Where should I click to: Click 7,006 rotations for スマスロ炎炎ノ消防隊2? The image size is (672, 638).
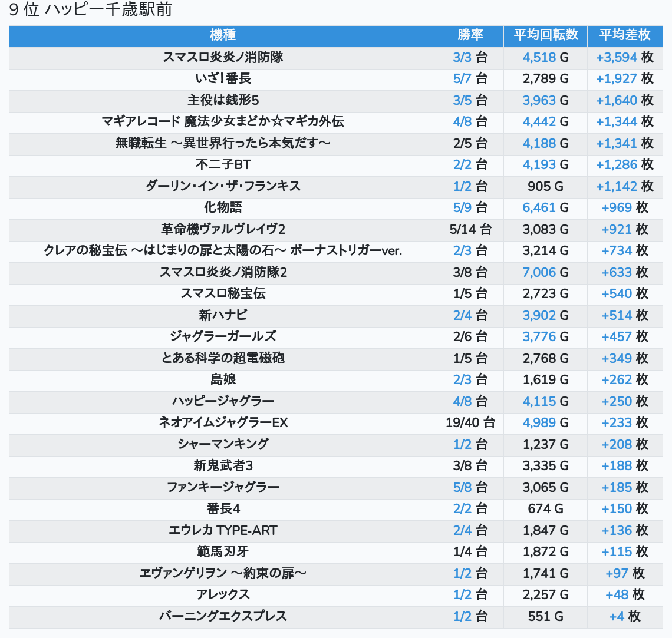pyautogui.click(x=539, y=273)
